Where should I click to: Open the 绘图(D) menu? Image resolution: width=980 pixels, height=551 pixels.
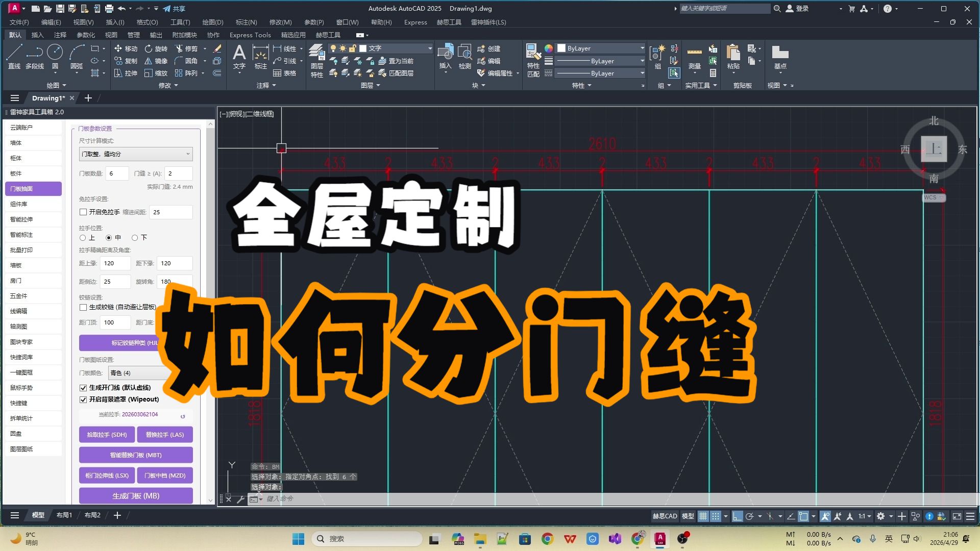point(213,22)
